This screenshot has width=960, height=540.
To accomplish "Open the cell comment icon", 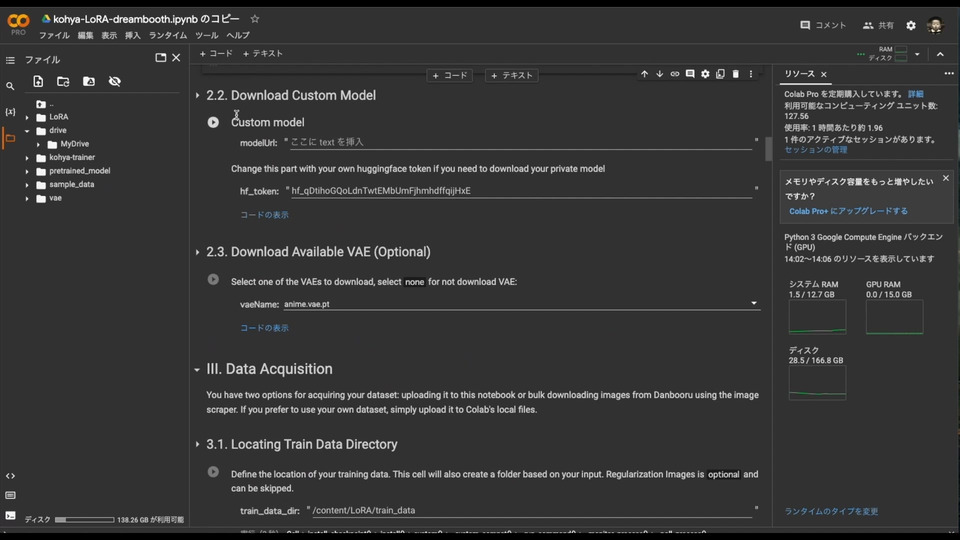I will pyautogui.click(x=690, y=74).
